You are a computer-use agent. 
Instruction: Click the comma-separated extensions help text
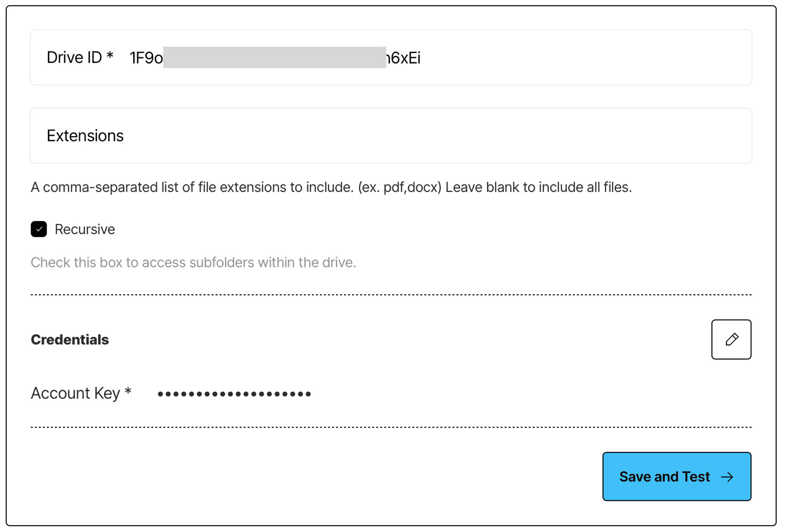coord(331,187)
